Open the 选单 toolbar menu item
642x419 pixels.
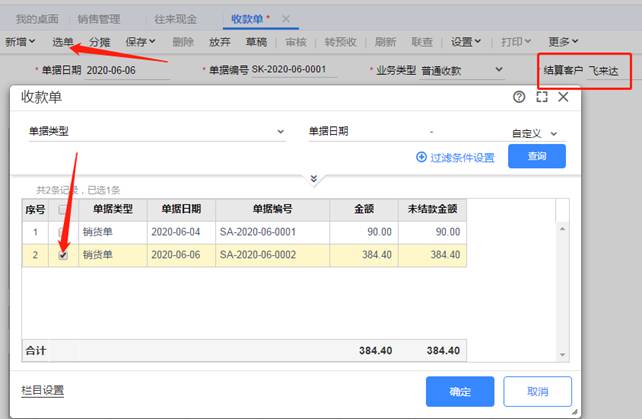tap(63, 42)
